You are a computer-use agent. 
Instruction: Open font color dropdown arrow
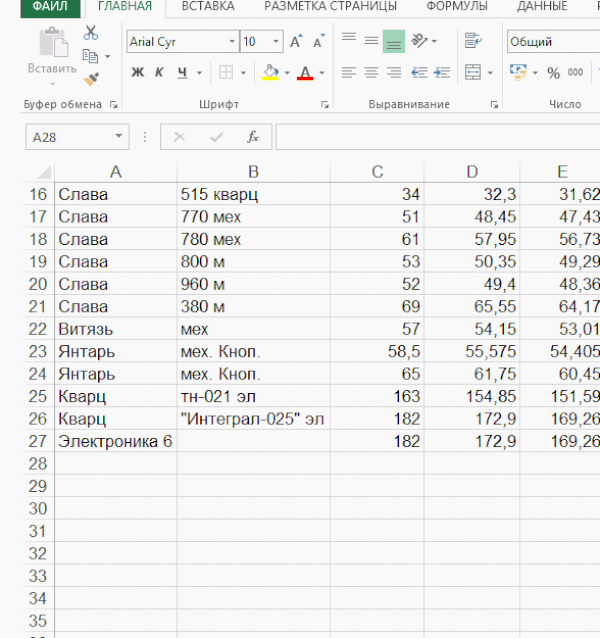click(x=322, y=73)
